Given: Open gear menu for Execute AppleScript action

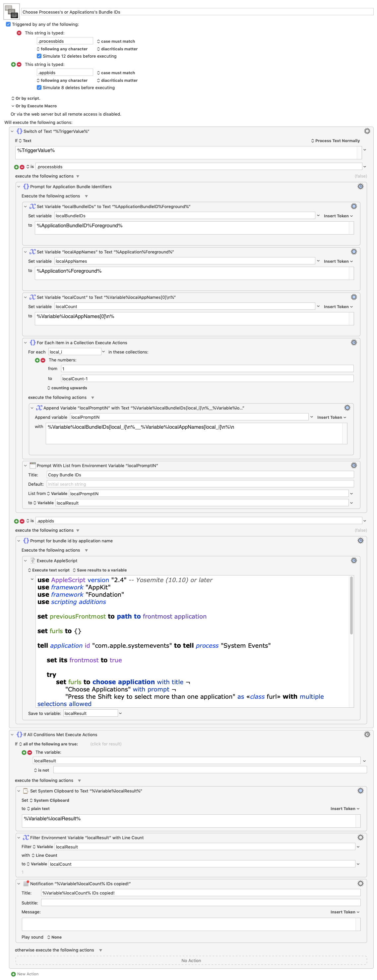Looking at the screenshot, I should pos(354,560).
